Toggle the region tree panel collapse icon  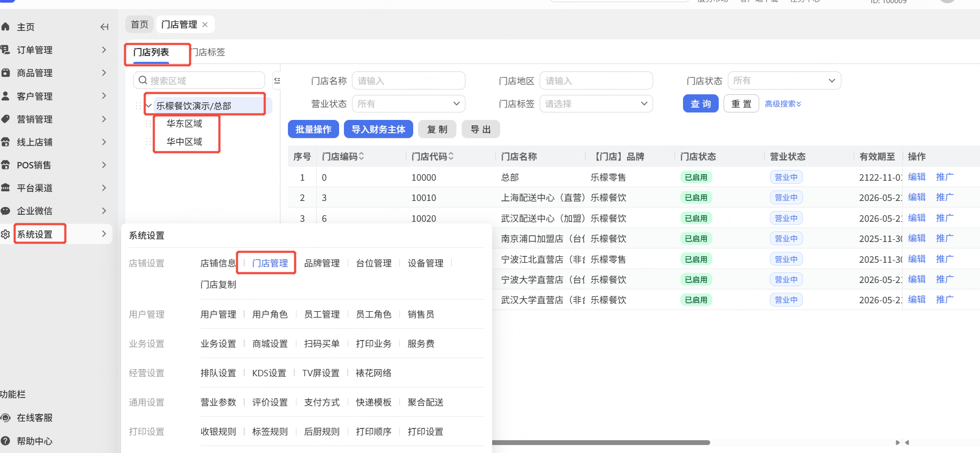tap(277, 80)
